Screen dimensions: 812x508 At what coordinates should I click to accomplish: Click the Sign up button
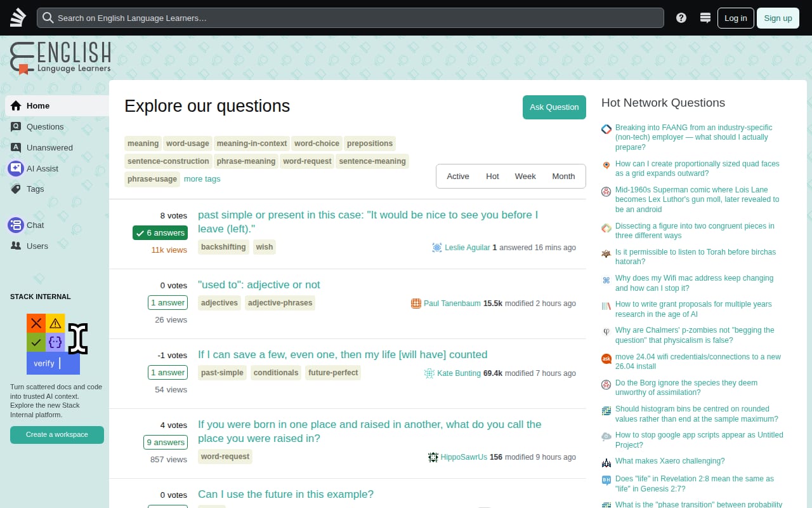pos(778,18)
